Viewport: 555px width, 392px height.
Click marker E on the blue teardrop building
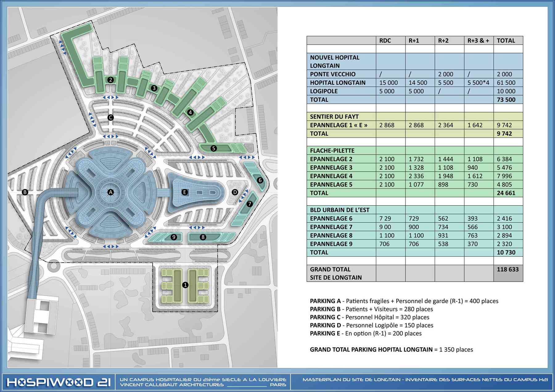(185, 192)
